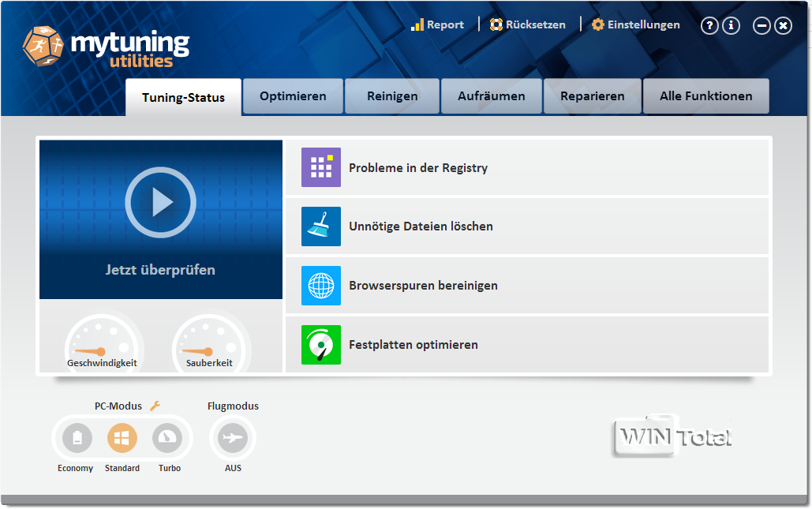Open Festplatten optimieren

[526, 344]
